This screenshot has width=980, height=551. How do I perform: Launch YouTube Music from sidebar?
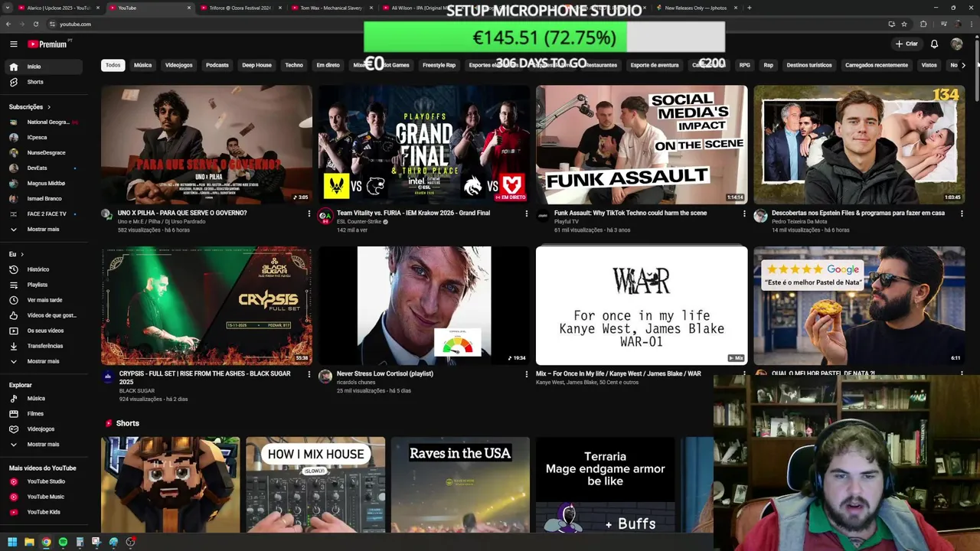[42, 497]
